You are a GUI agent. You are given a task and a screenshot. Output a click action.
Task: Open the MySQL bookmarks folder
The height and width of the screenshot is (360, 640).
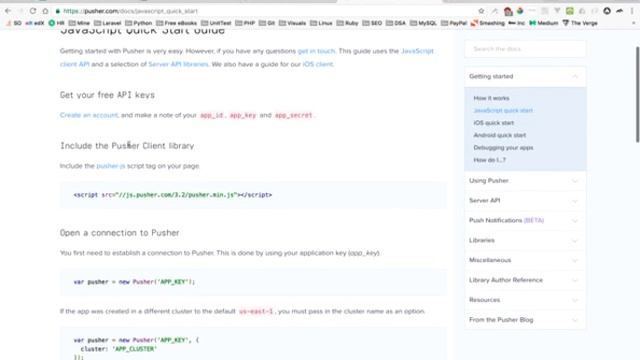pyautogui.click(x=423, y=23)
